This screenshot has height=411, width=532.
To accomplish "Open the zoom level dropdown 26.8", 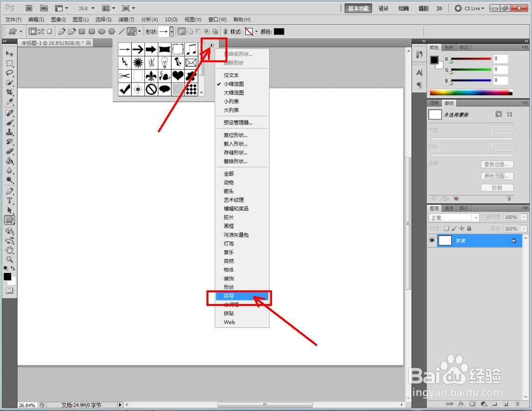I will (93, 8).
